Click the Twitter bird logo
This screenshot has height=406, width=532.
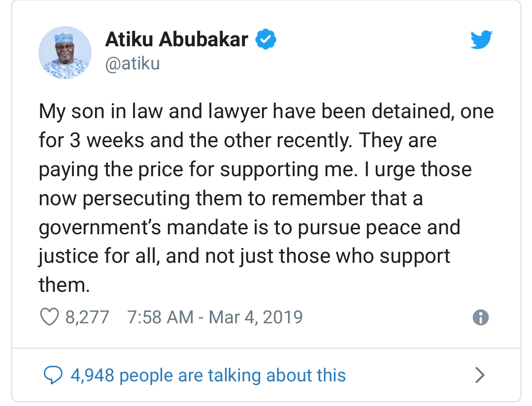click(x=481, y=40)
